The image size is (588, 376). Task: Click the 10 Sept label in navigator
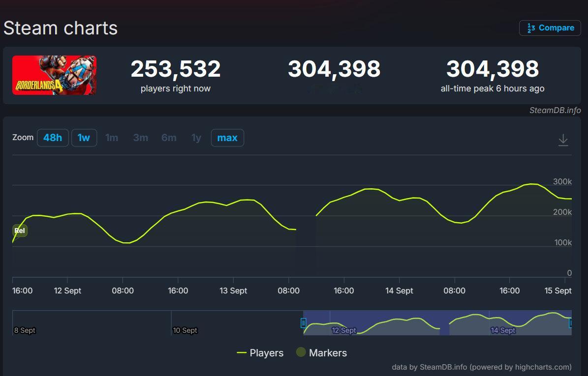pos(185,330)
